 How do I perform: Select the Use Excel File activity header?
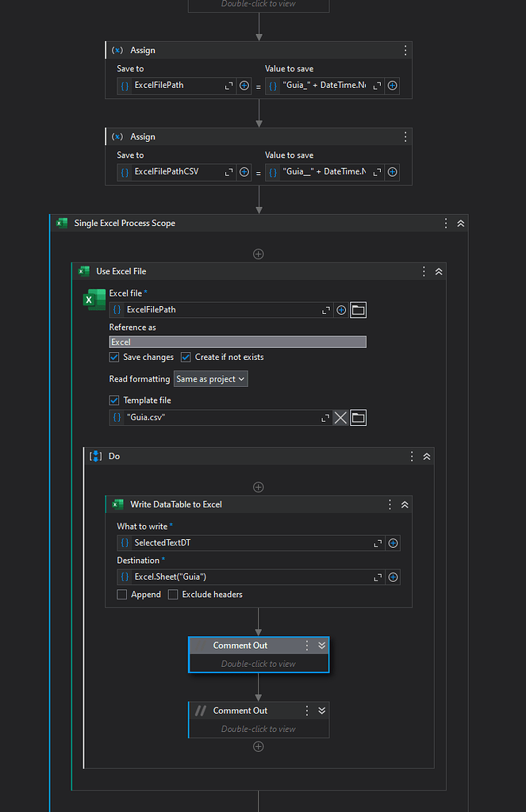click(238, 271)
